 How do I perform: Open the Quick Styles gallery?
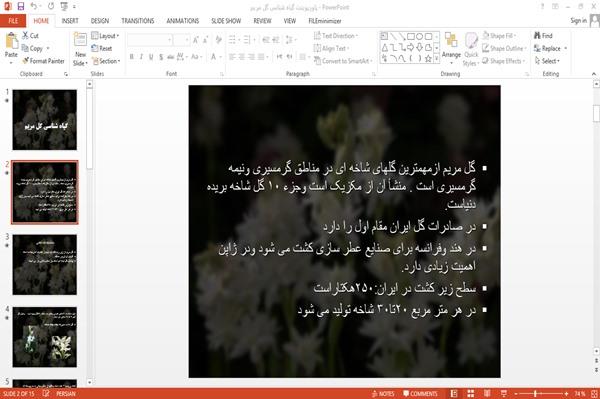tap(471, 49)
